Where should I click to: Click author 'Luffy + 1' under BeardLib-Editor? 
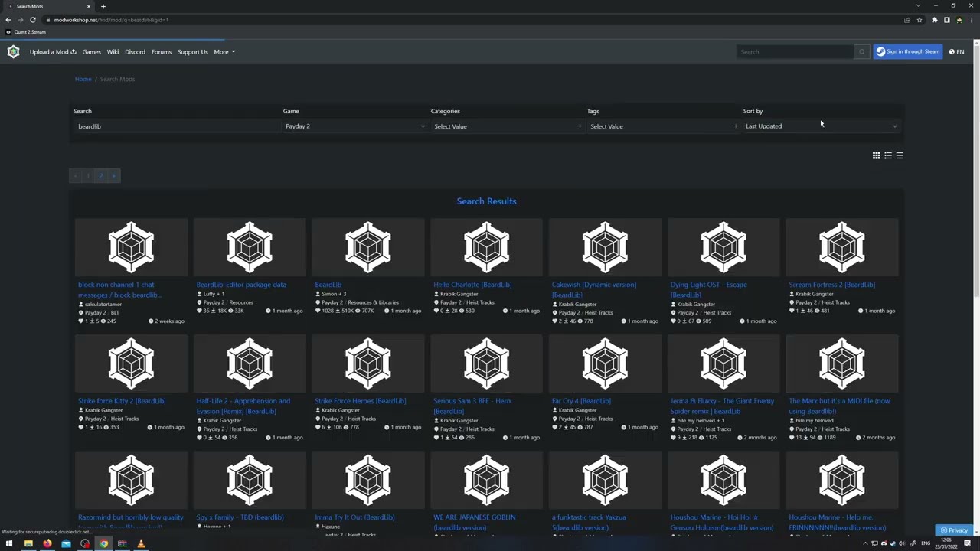point(213,294)
